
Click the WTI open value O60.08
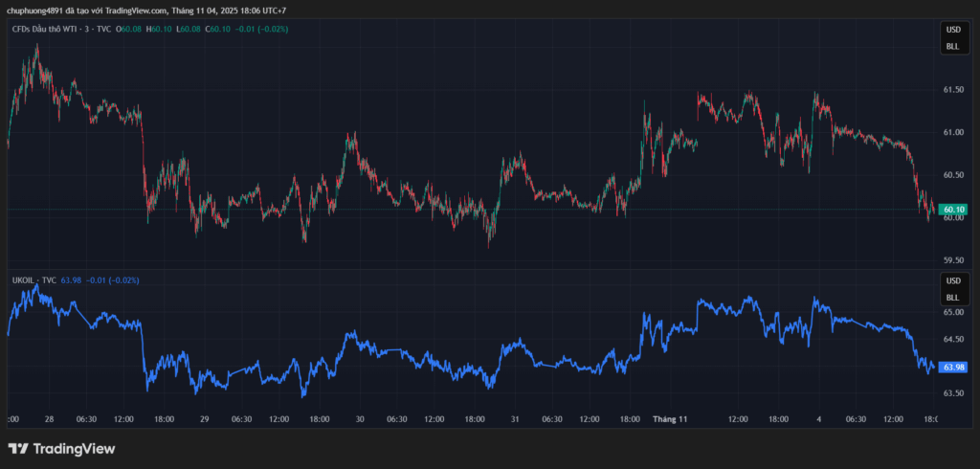pos(131,29)
